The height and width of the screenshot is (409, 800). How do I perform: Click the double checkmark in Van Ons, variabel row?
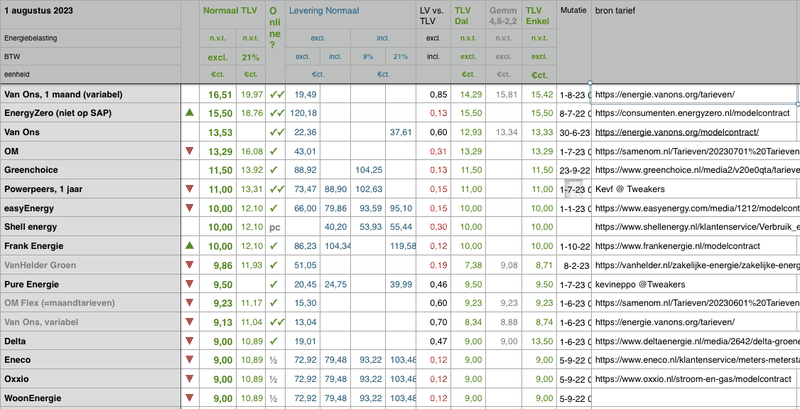coord(277,321)
